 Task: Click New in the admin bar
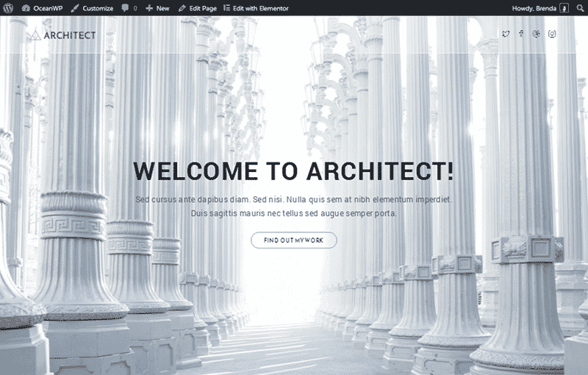(x=157, y=8)
